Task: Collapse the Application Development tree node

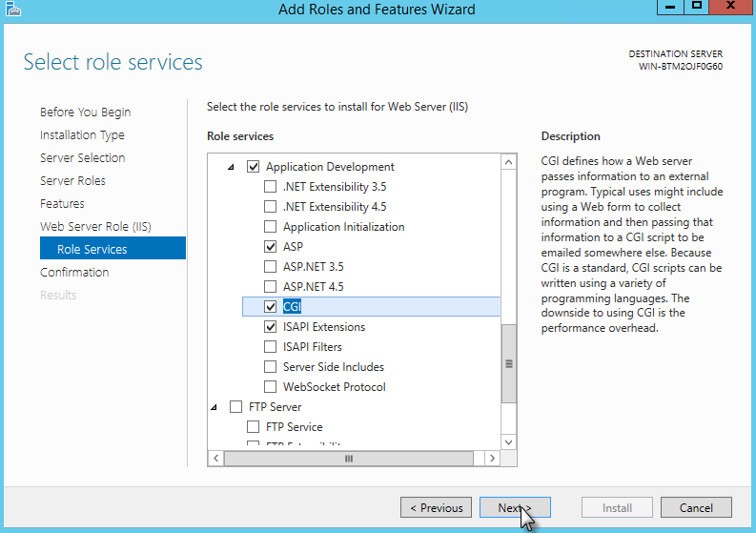Action: pos(232,167)
